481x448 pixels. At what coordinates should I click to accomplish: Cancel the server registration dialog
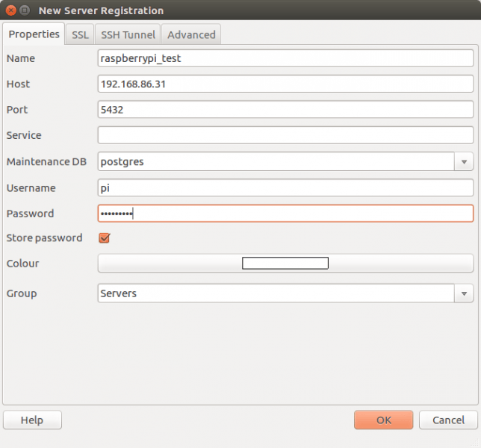pos(447,420)
